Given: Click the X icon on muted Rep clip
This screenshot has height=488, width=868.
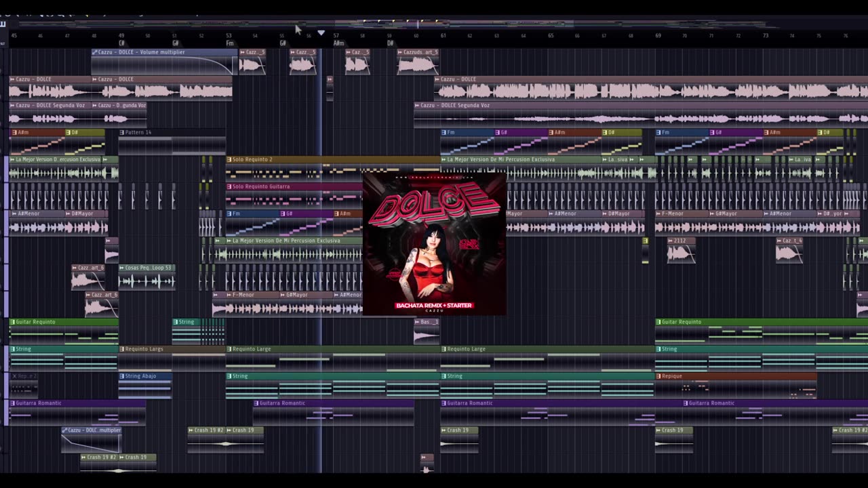Looking at the screenshot, I should [14, 376].
